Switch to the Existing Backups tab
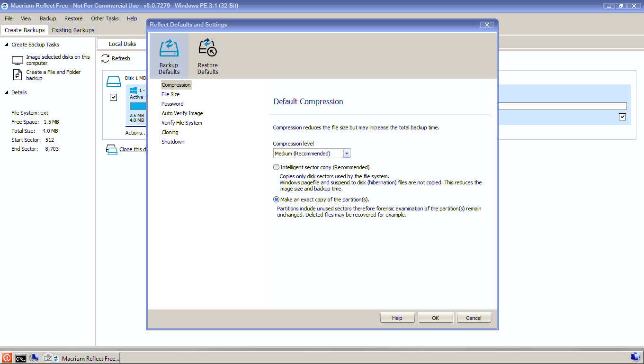 (73, 30)
